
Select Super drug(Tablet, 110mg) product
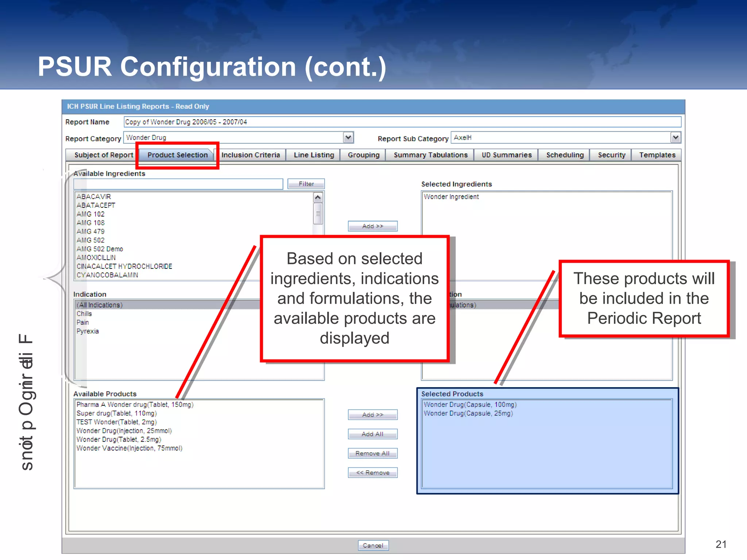pyautogui.click(x=116, y=413)
